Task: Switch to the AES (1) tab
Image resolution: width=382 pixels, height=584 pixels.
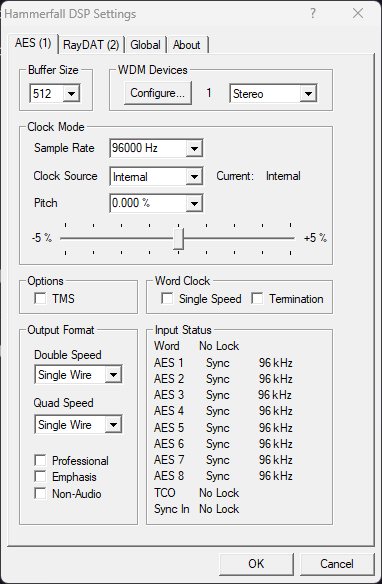Action: 33,43
